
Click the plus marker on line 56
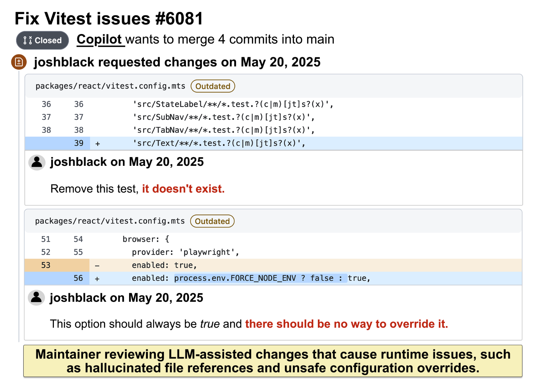pyautogui.click(x=97, y=279)
